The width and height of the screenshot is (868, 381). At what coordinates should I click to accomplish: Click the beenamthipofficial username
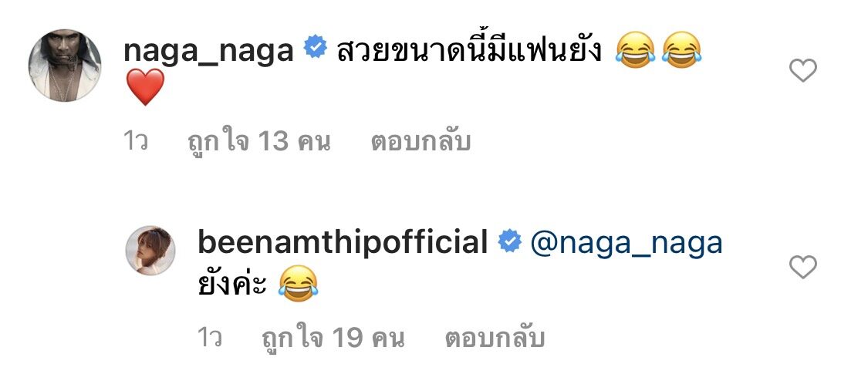pos(343,243)
